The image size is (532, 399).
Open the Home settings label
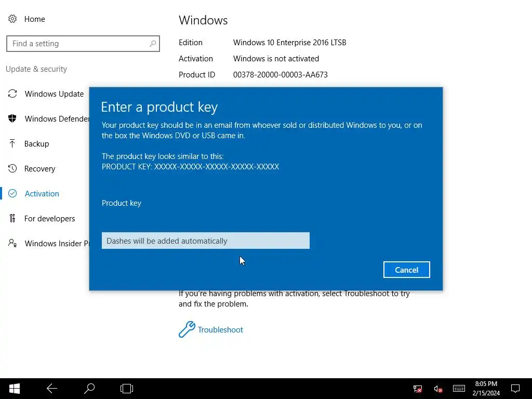click(x=35, y=19)
